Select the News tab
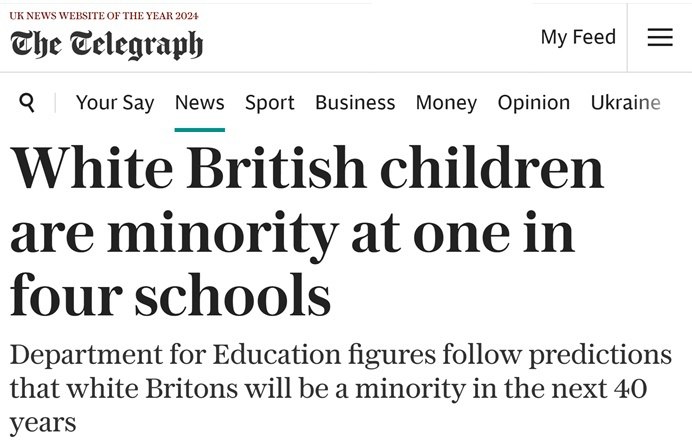 point(199,102)
